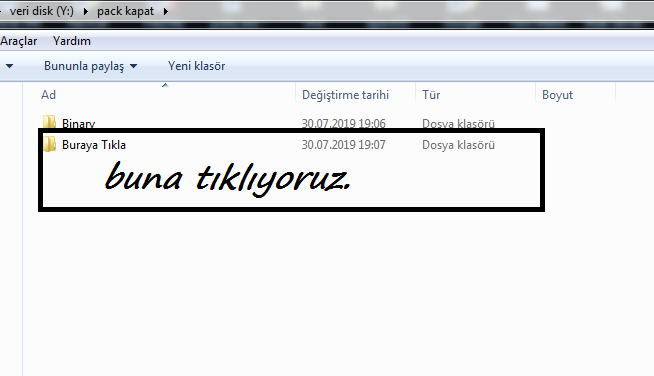
Task: Open the Araçlar menu
Action: [18, 41]
